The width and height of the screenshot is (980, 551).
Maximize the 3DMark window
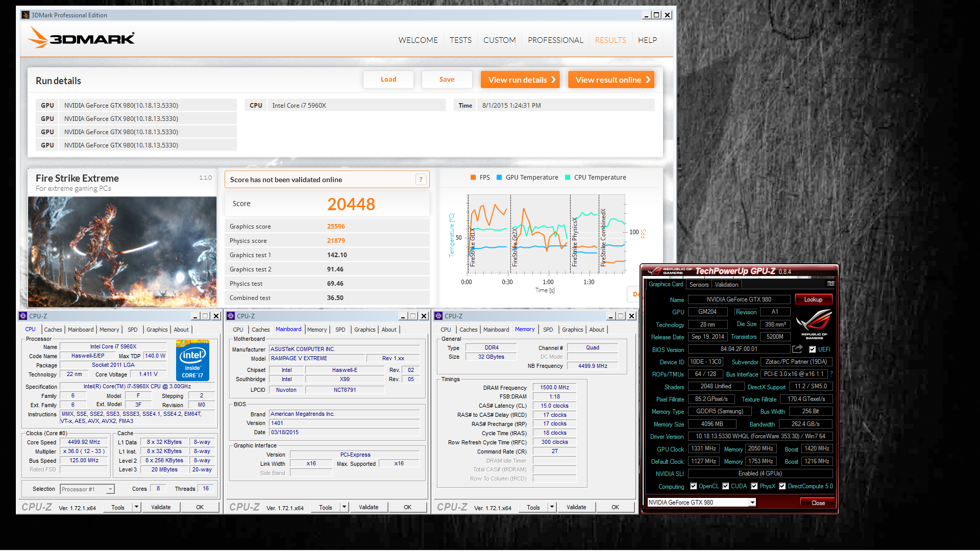coord(657,15)
